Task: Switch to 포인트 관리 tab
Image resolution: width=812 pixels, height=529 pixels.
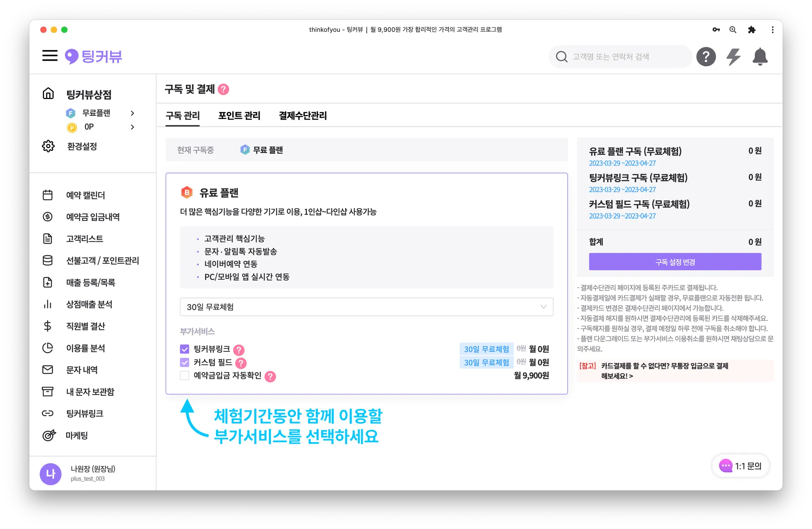Action: coord(239,116)
